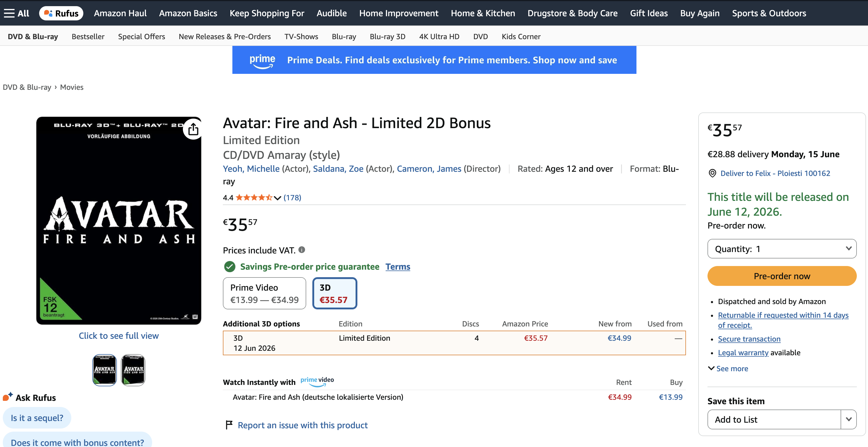Click the Rent €34.99 price link
Image resolution: width=868 pixels, height=447 pixels.
(x=620, y=397)
